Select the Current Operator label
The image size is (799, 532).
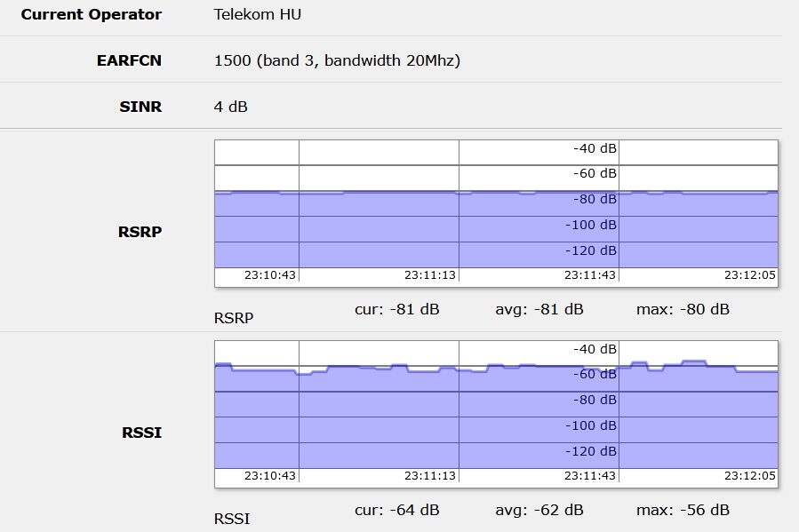click(92, 14)
